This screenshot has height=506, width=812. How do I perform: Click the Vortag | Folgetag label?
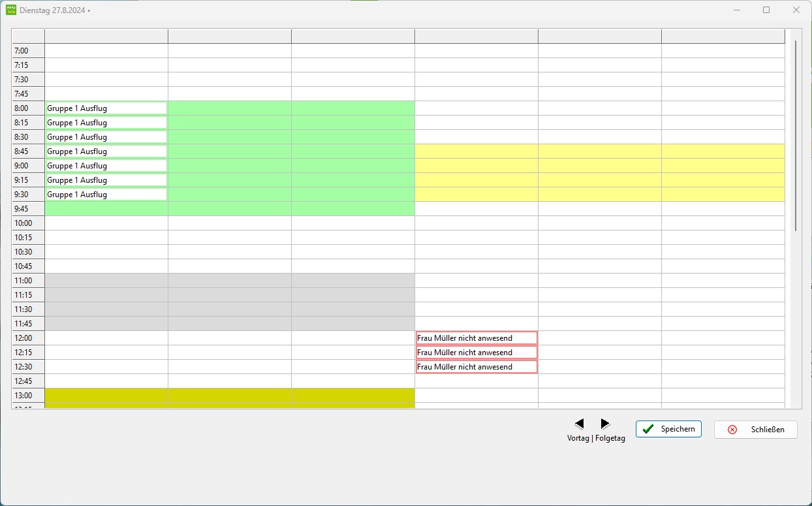(x=596, y=438)
